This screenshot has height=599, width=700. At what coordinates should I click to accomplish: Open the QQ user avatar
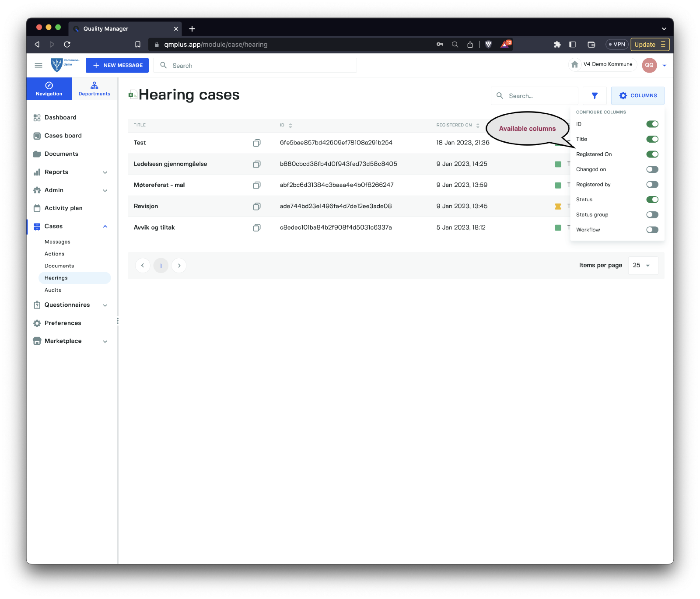click(x=649, y=65)
